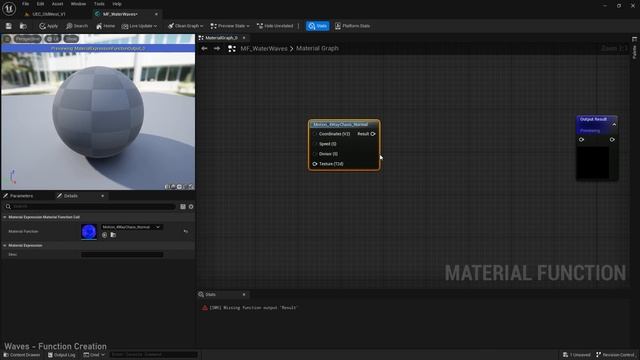The image size is (640, 360).
Task: Apply the material function changes
Action: [x=49, y=26]
